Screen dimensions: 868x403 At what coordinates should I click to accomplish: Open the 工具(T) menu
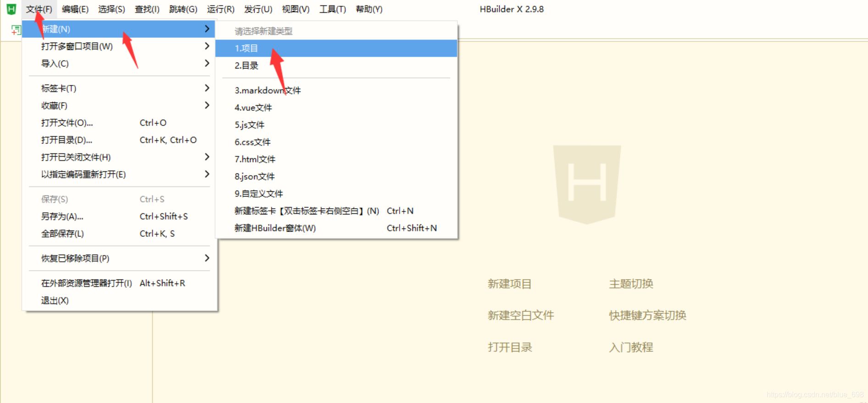click(333, 9)
